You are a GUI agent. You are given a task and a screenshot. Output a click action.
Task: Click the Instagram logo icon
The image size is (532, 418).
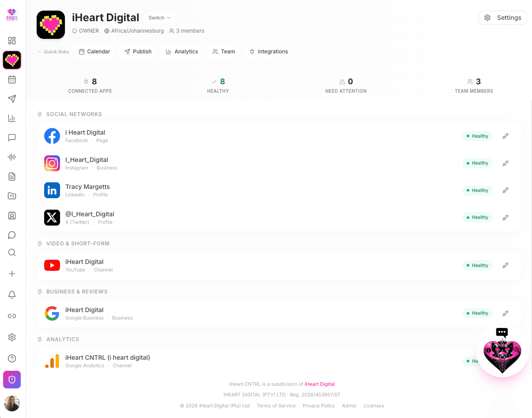click(x=52, y=163)
